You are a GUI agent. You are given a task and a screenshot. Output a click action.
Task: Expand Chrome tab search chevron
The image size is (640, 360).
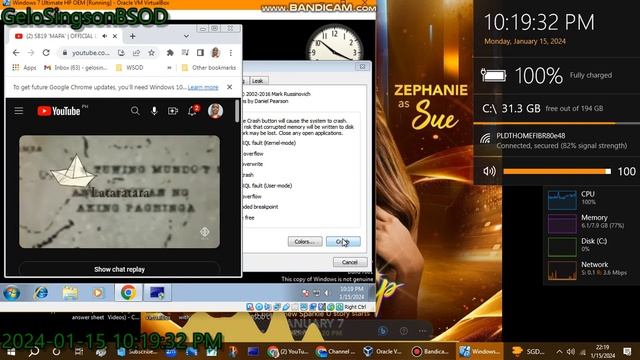coord(186,36)
